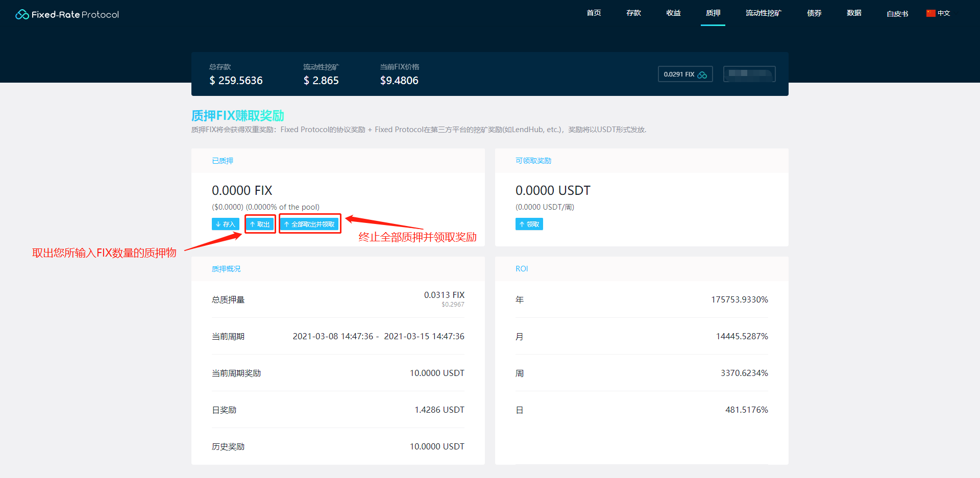This screenshot has width=980, height=478.
Task: Click the ROI panel header
Action: coord(642,269)
